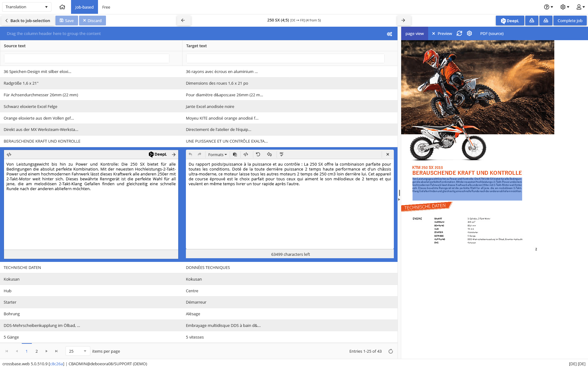Click current page 1 in pager
The width and height of the screenshot is (588, 368).
27,351
